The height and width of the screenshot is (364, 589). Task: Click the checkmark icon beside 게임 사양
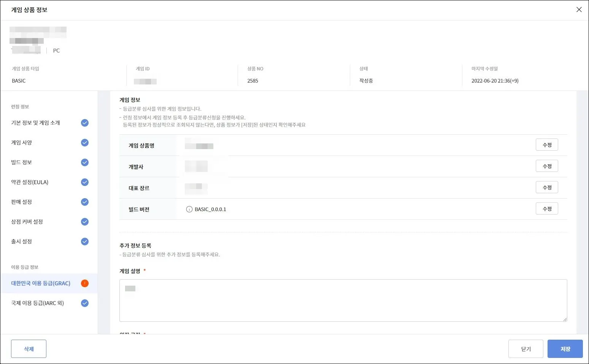point(85,143)
